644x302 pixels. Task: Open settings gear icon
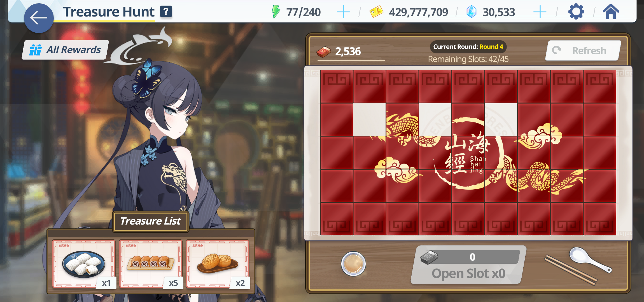576,12
